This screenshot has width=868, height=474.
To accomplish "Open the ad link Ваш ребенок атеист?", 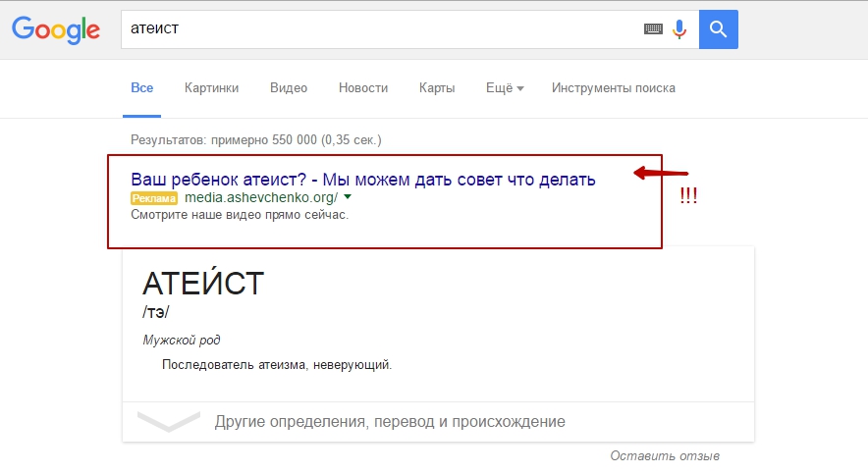I will pos(363,180).
